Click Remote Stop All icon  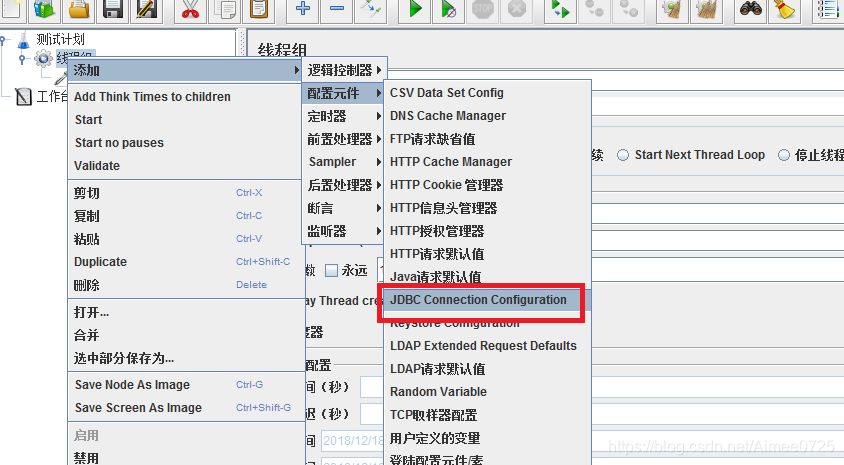(594, 9)
